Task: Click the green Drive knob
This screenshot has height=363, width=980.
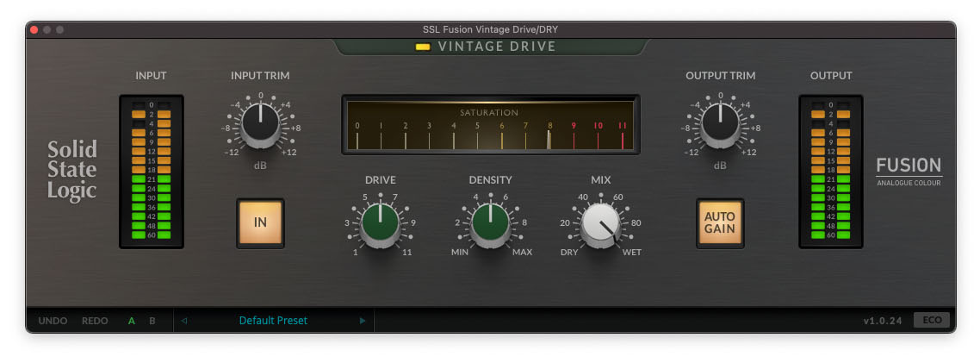Action: (380, 224)
